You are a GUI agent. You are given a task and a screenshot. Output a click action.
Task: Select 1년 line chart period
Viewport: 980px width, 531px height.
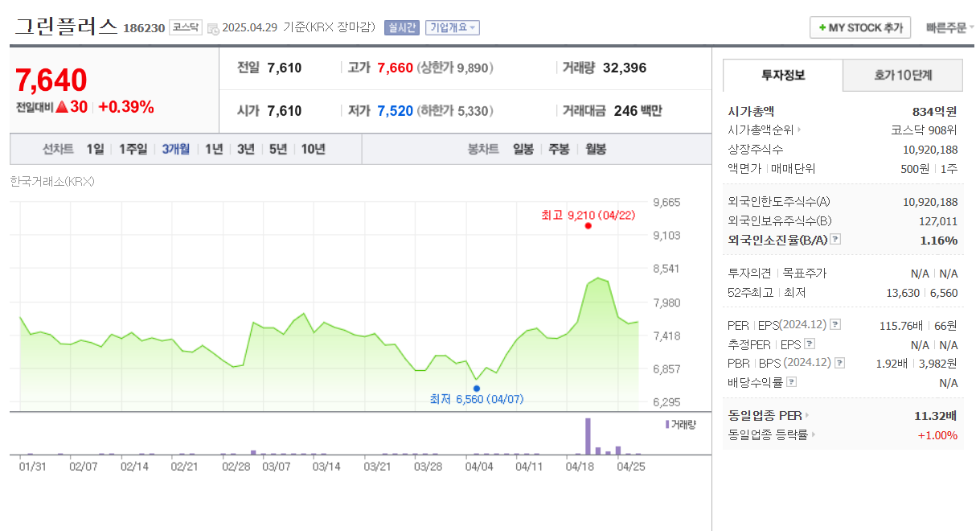pyautogui.click(x=214, y=149)
